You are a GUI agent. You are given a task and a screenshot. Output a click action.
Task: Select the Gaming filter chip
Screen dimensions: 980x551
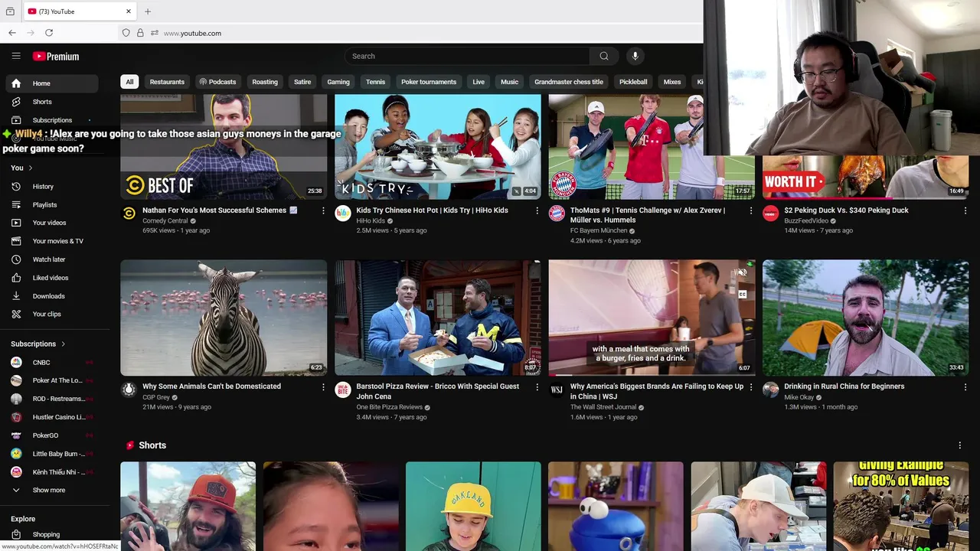(338, 82)
